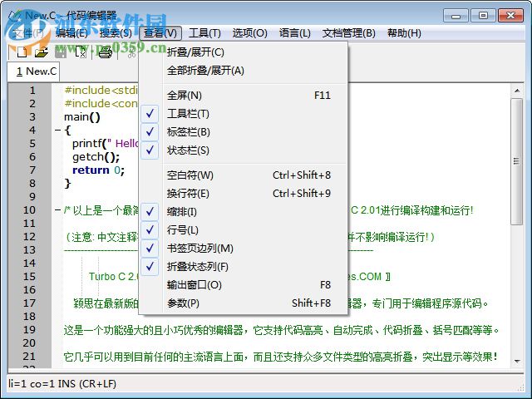Choose 全屏(N) F11 fullscreen entry

(x=243, y=96)
